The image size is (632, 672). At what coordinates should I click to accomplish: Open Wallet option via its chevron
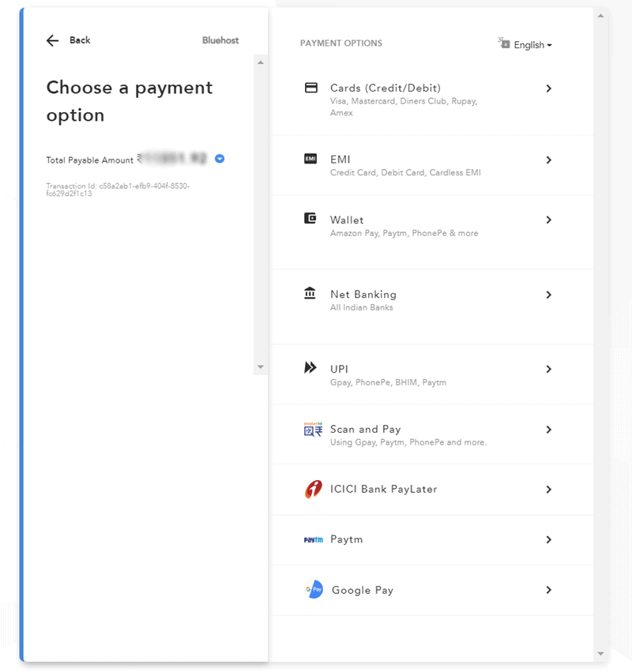(x=549, y=220)
